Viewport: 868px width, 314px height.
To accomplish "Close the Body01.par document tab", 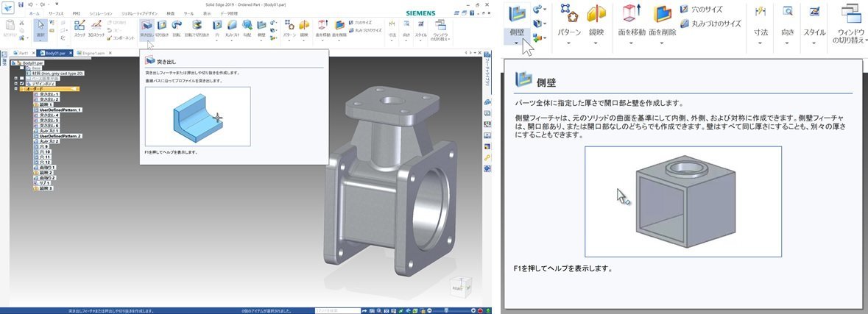I will pos(71,52).
